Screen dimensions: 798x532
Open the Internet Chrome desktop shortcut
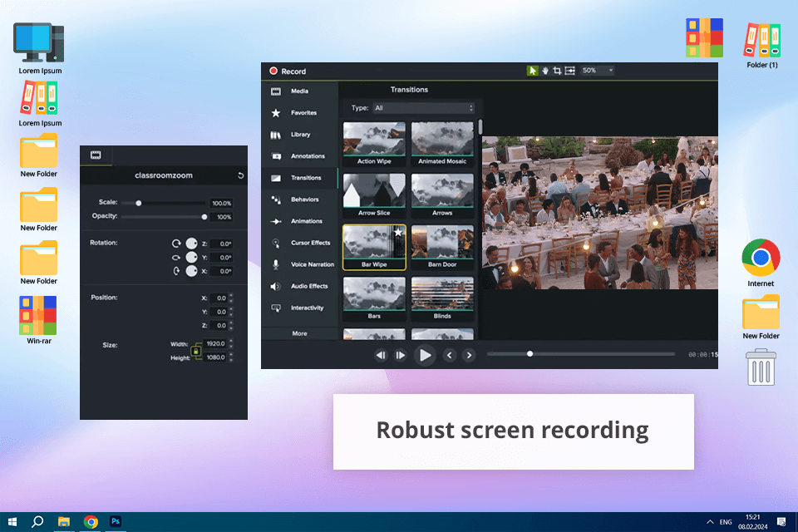(x=761, y=263)
